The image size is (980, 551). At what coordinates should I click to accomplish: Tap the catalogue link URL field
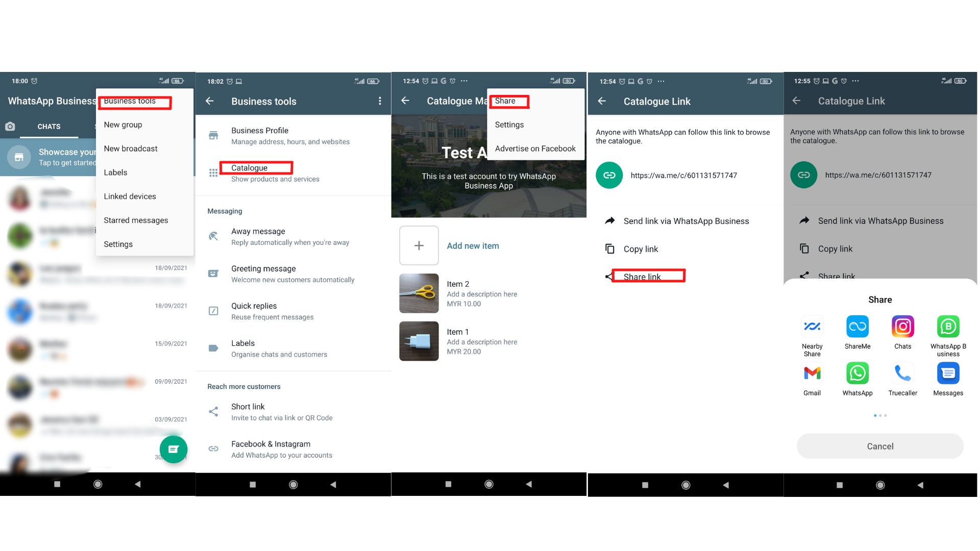pos(682,174)
